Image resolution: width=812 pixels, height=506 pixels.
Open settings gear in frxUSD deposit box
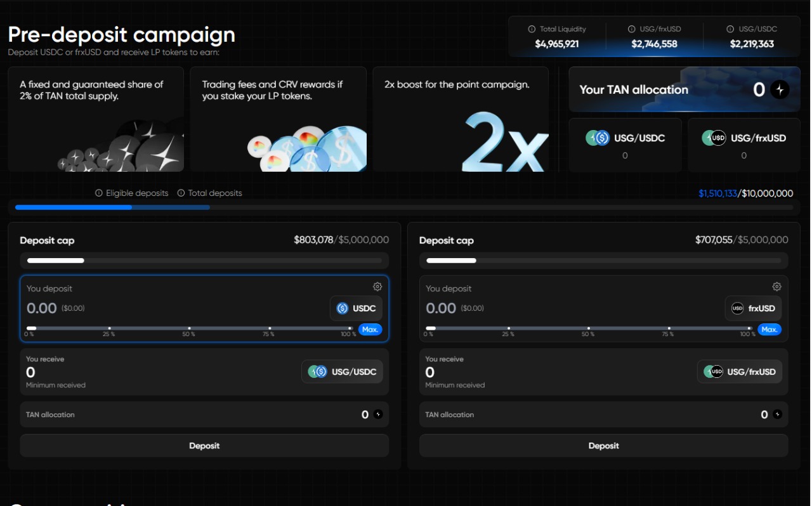coord(776,287)
